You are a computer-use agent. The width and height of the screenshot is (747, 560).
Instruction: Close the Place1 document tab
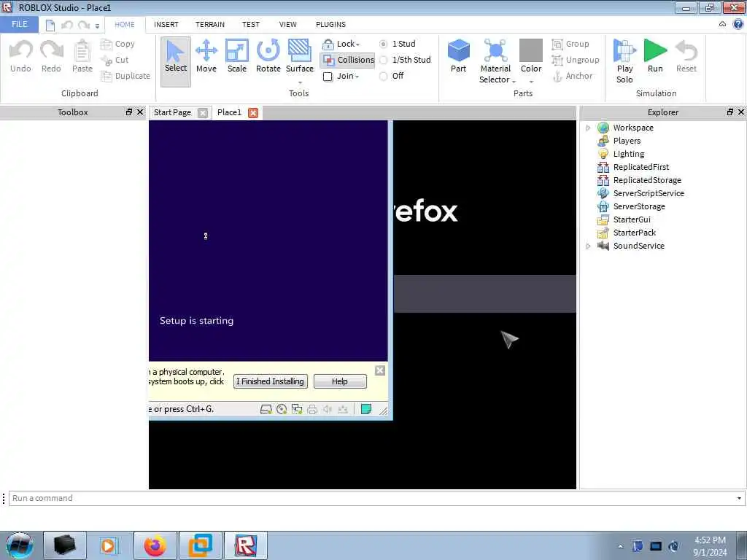click(253, 113)
